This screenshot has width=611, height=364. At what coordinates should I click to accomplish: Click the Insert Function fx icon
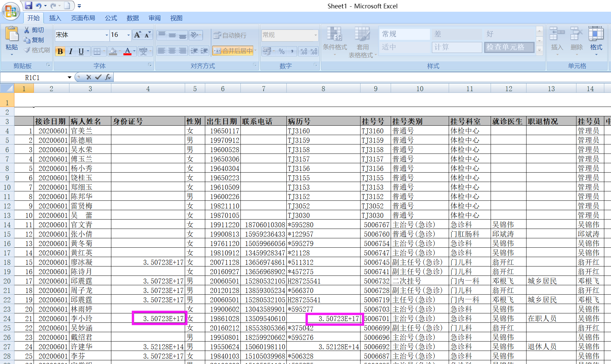[x=108, y=77]
